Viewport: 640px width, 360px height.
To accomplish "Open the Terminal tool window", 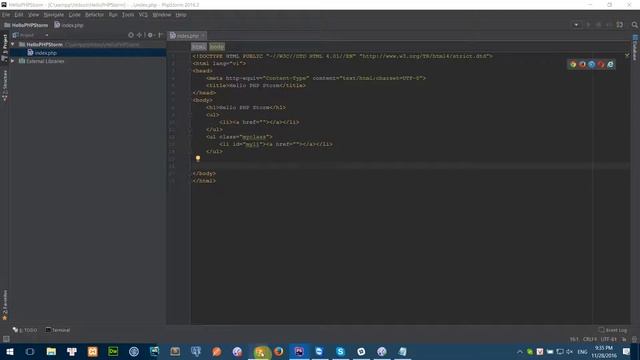I will click(58, 330).
